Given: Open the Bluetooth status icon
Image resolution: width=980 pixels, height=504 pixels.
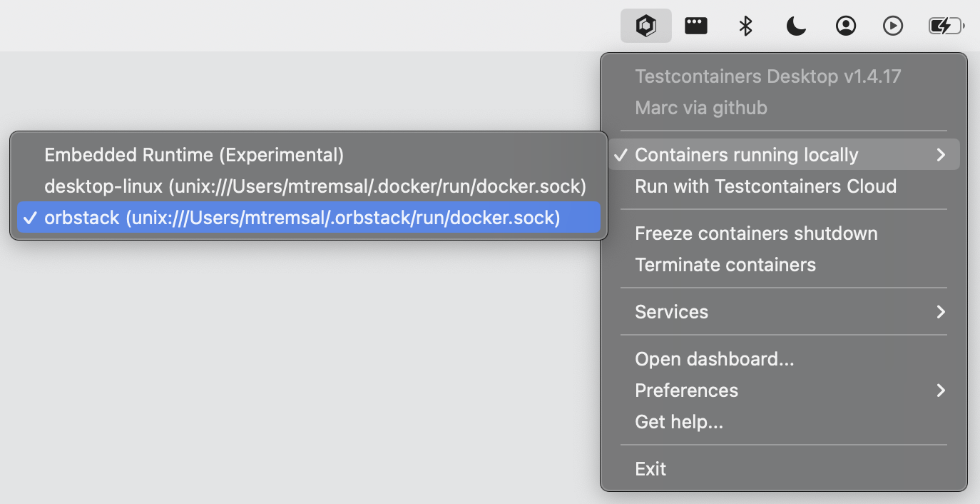Looking at the screenshot, I should pos(745,25).
